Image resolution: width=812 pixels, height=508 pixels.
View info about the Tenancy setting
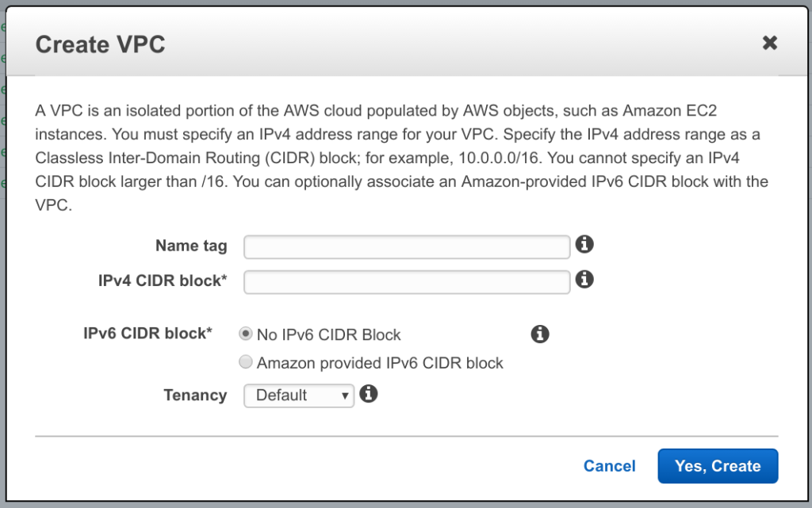(x=368, y=394)
